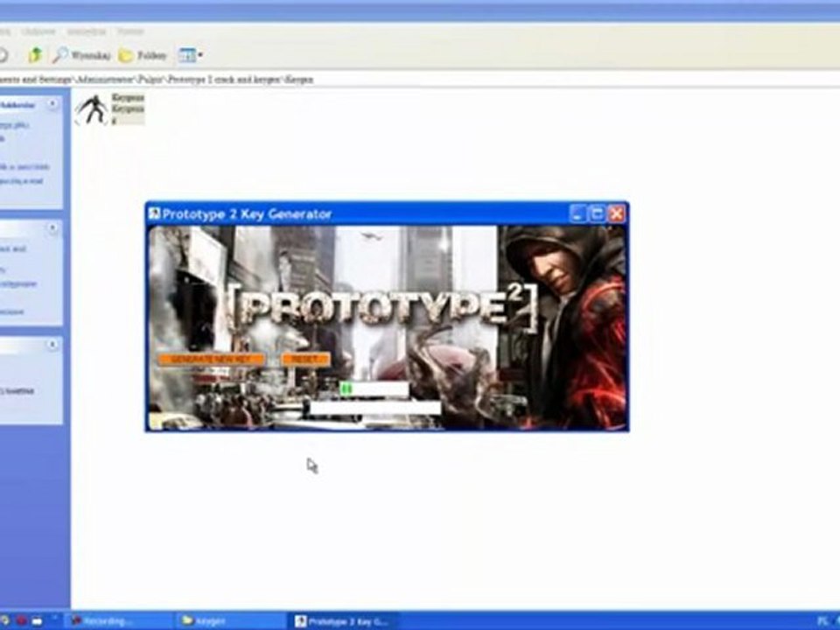Image resolution: width=840 pixels, height=630 pixels.
Task: Click the Prototype 2 Key Generator title bar icon
Action: tap(154, 213)
